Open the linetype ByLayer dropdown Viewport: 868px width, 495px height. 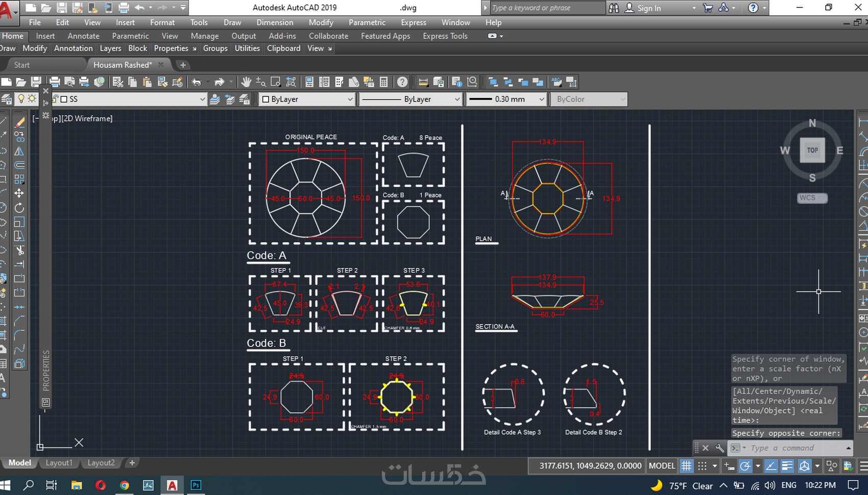(x=411, y=99)
